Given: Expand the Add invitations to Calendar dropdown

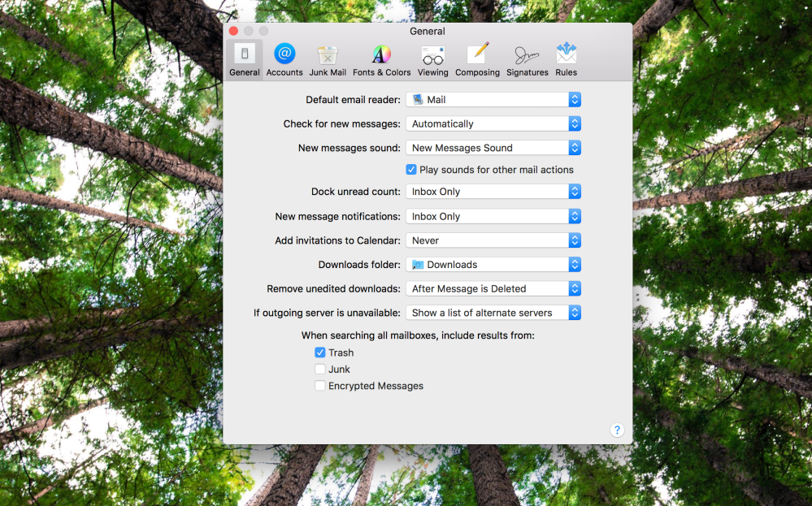Looking at the screenshot, I should (x=493, y=240).
